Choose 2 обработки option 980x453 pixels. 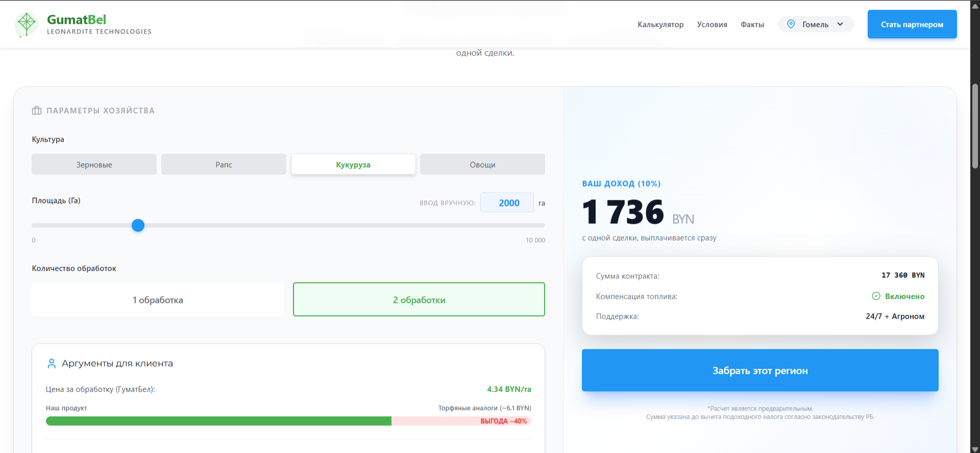pyautogui.click(x=419, y=300)
